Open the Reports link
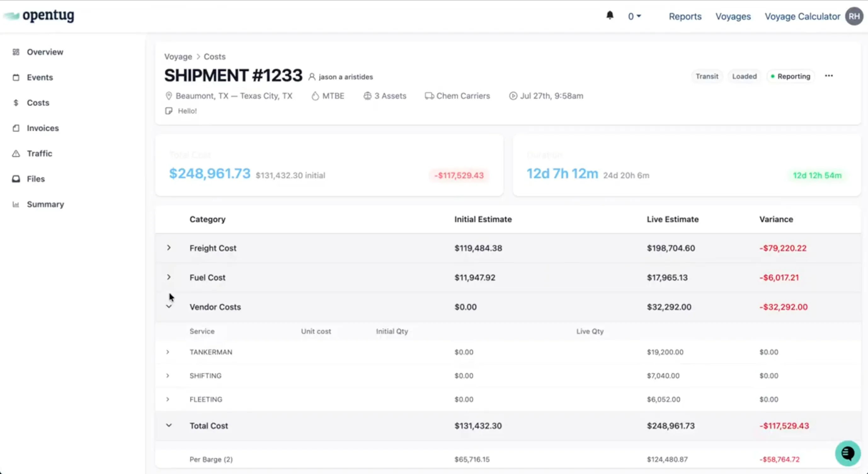 (x=685, y=16)
